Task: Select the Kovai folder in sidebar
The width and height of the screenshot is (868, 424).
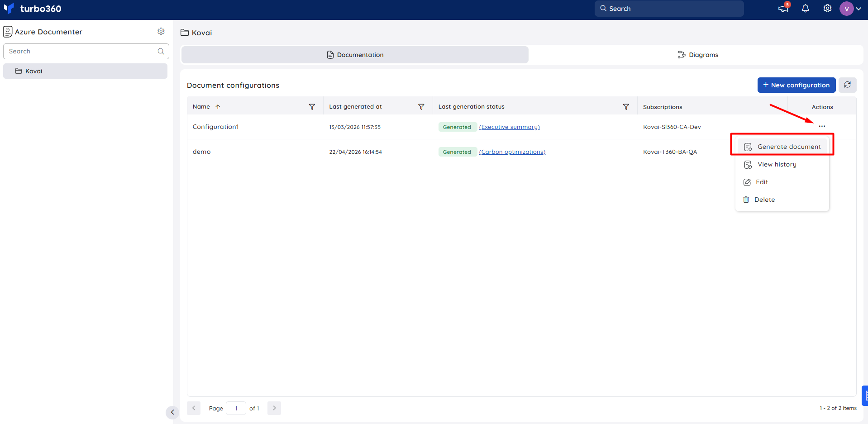Action: pos(85,71)
